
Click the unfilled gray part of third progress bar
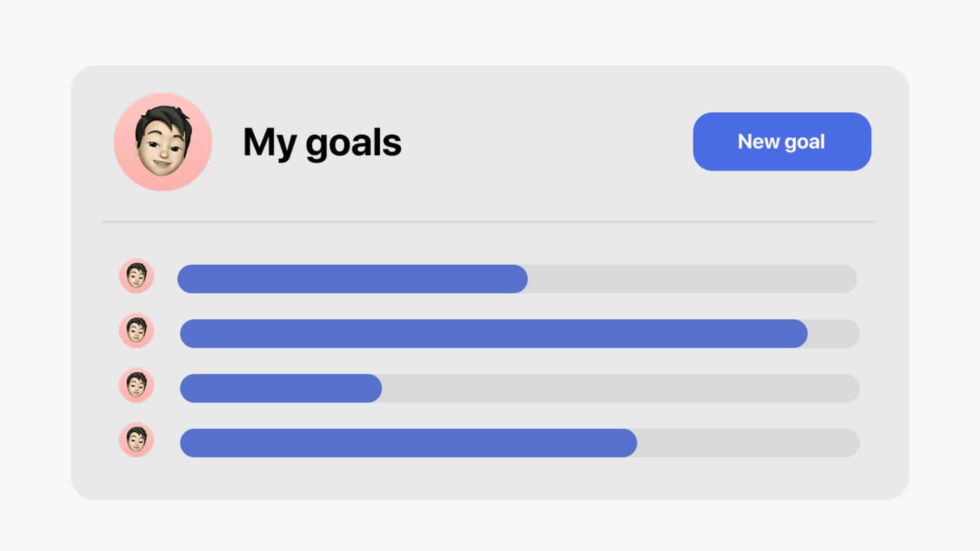[x=620, y=388]
